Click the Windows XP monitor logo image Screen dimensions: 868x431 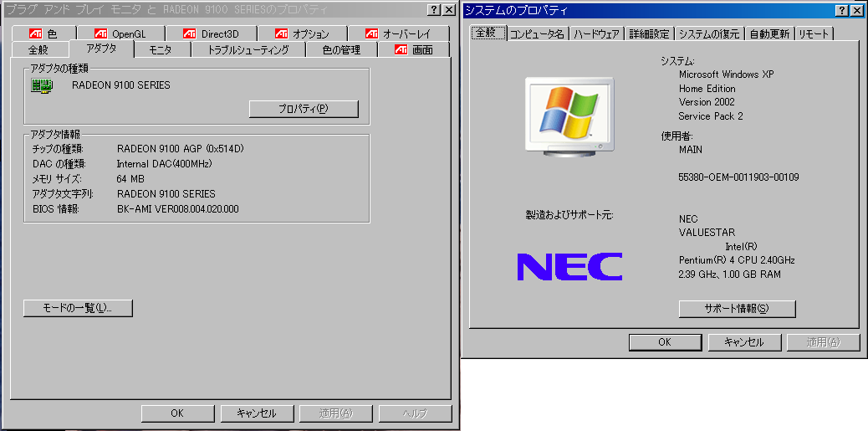pyautogui.click(x=569, y=115)
